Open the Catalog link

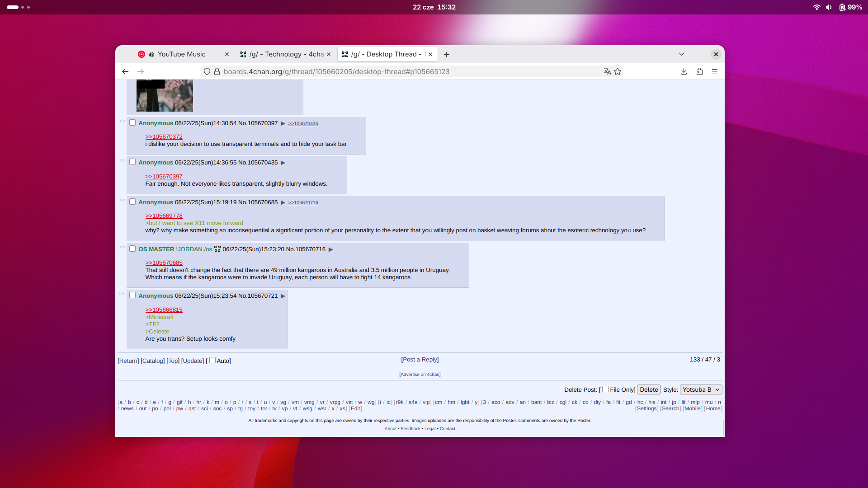pos(152,361)
